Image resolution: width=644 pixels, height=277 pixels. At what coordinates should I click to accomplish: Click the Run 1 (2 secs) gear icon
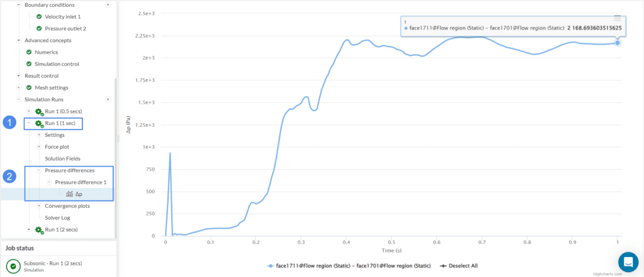tap(39, 230)
